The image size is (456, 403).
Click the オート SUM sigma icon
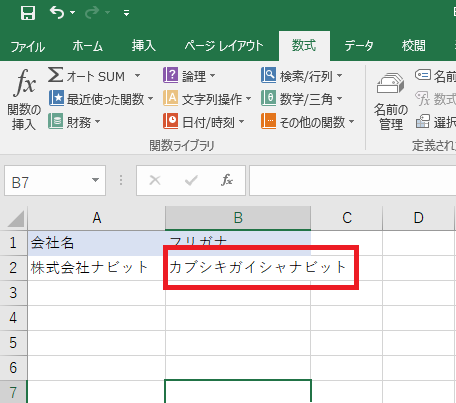pos(56,75)
